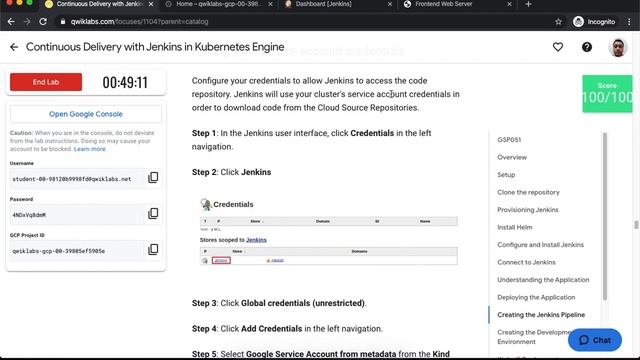This screenshot has height=360, width=640.
Task: Open the Learn more link
Action: coord(89,149)
